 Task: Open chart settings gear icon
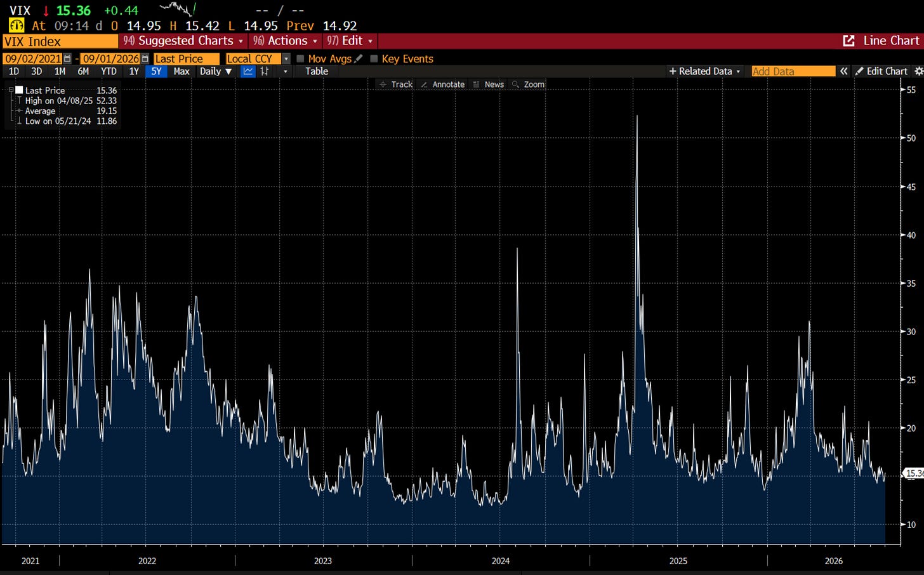tap(918, 71)
